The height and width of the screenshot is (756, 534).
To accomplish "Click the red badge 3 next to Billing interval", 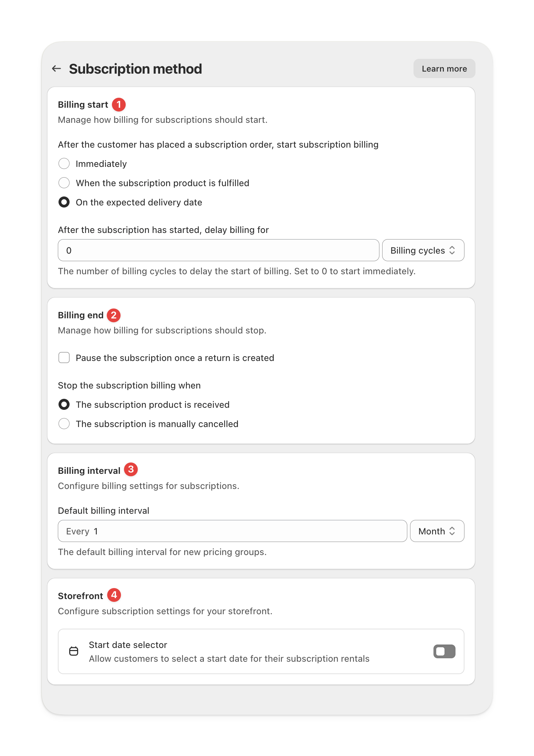I will click(131, 469).
